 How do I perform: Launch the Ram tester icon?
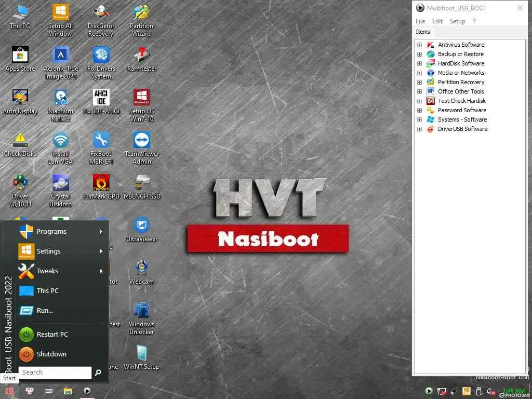141,59
